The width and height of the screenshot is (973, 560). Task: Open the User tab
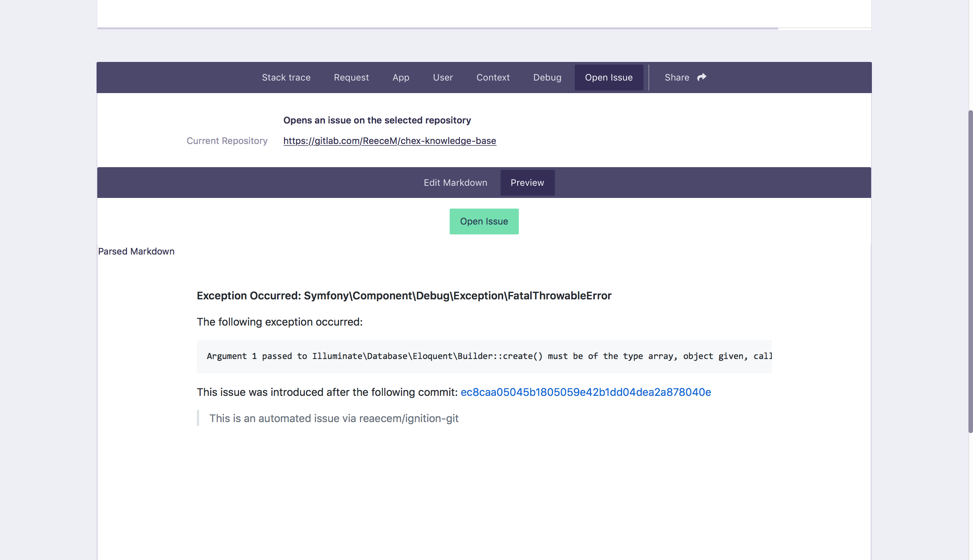pos(442,77)
